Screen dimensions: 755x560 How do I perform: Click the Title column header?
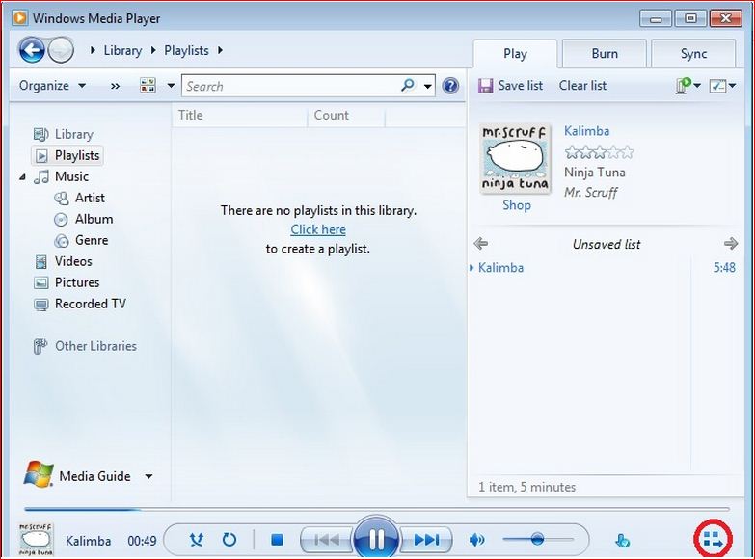click(x=239, y=116)
